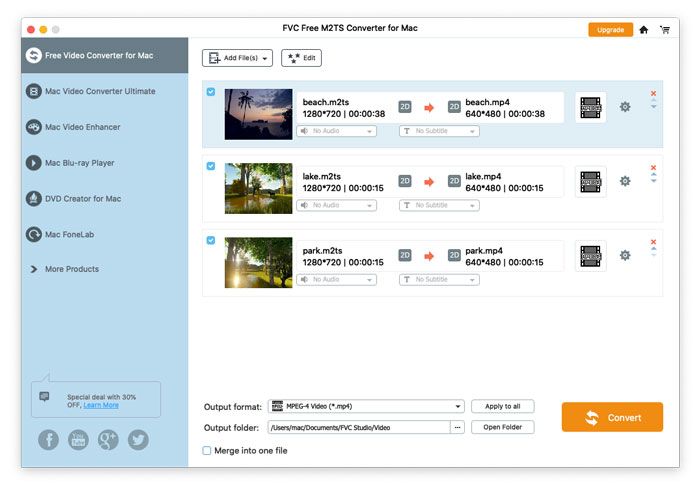Open format film icon for park.mp4
Viewport: 700px width, 491px height.
591,256
